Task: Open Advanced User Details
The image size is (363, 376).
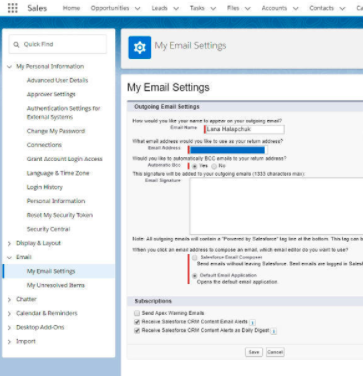Action: pos(57,80)
